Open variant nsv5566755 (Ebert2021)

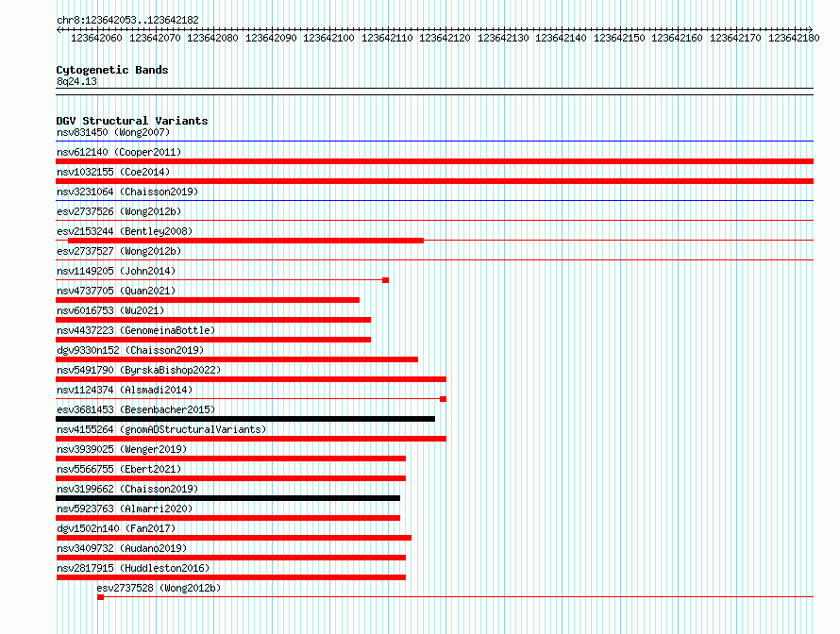(119, 469)
